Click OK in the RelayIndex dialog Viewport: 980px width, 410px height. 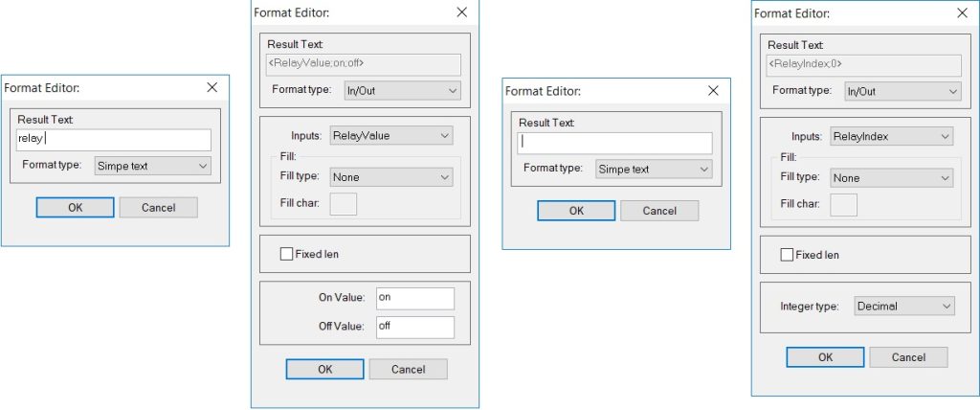coord(826,357)
